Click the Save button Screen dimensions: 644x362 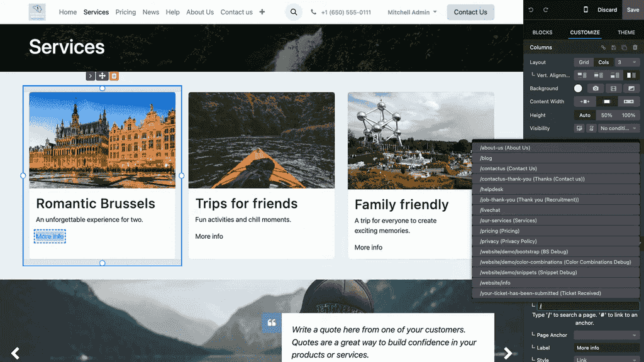(631, 10)
